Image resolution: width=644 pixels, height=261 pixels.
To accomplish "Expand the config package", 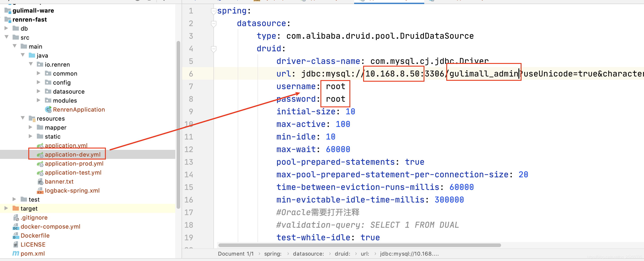I will [38, 82].
